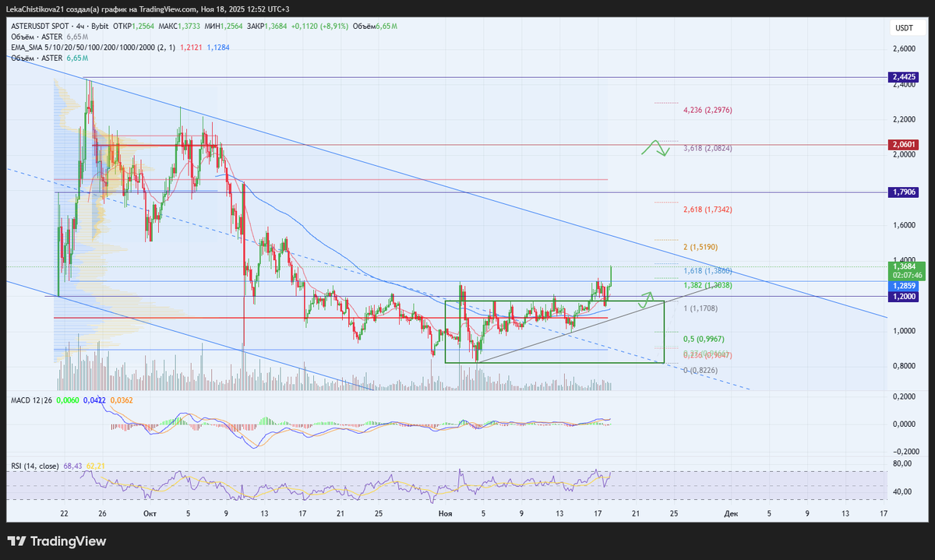Click the red 2,0601 price label
Viewport: 935px width, 560px height.
coord(904,144)
